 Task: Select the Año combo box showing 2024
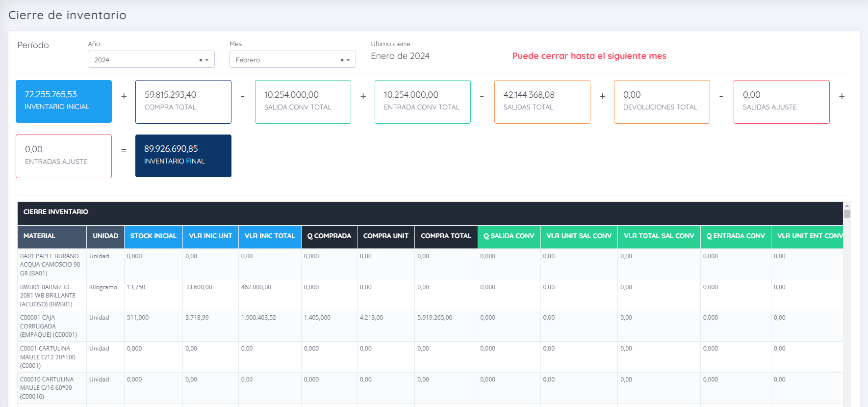coord(151,59)
